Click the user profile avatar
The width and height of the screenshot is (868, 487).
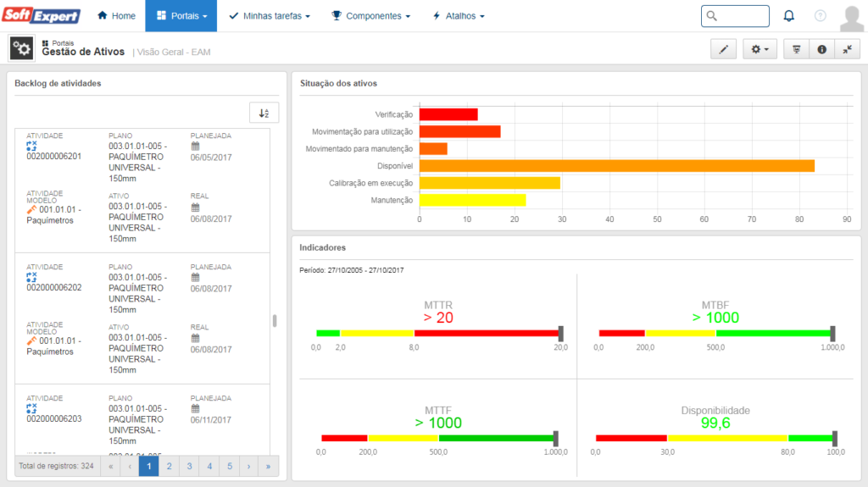click(852, 16)
